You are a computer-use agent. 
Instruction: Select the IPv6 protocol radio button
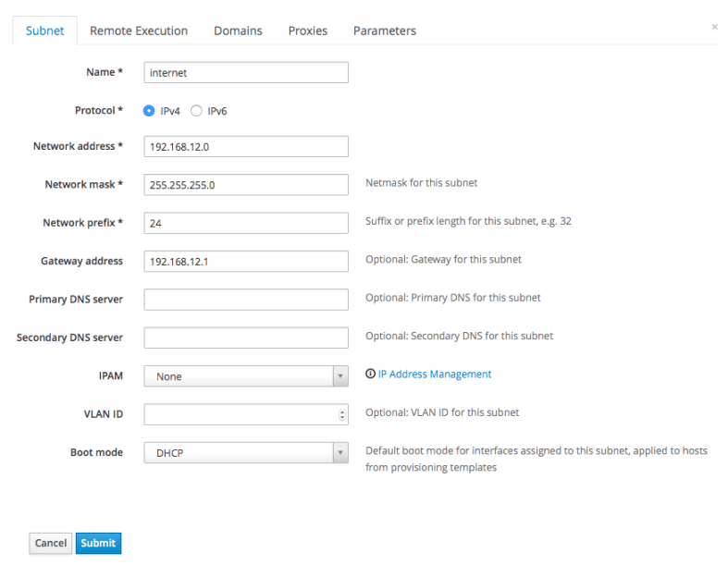pos(196,111)
